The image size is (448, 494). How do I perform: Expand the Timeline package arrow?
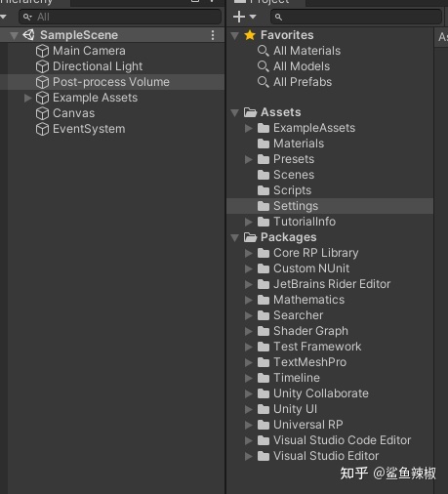249,378
